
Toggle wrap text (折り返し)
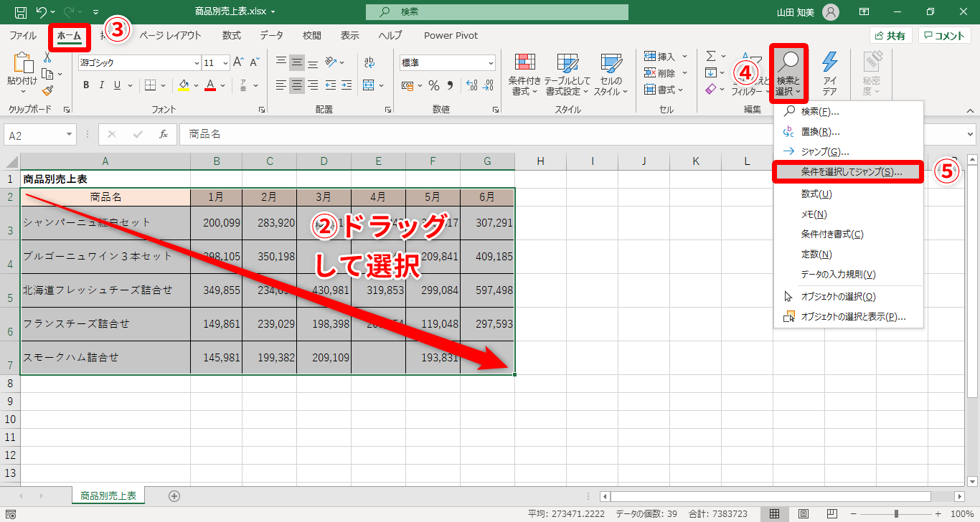coord(369,62)
